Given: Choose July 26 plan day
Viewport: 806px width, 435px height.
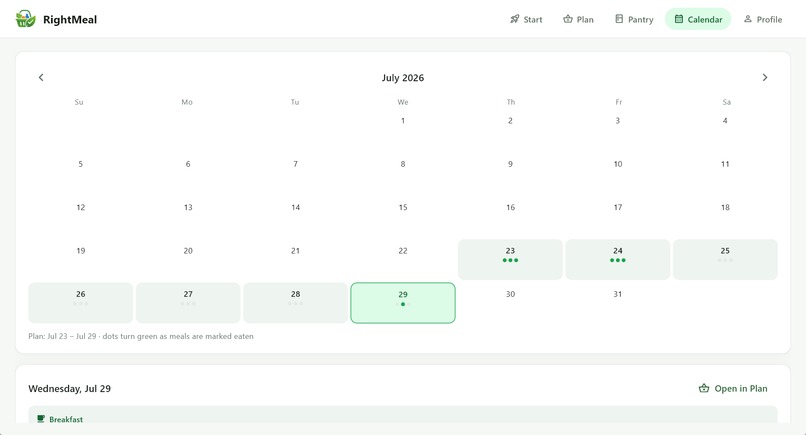Looking at the screenshot, I should point(81,303).
